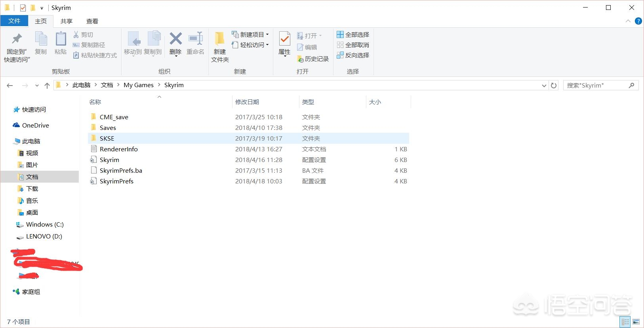
Task: Open Music (音乐) in the sidebar
Action: tap(29, 200)
